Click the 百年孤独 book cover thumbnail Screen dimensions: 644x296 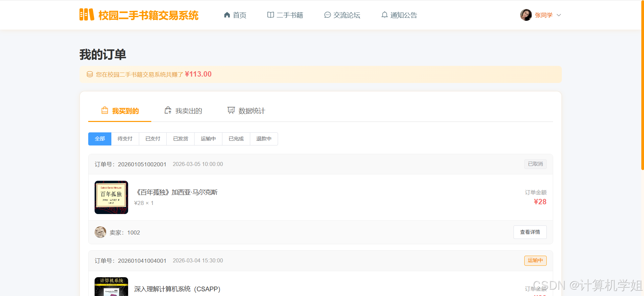pos(111,197)
